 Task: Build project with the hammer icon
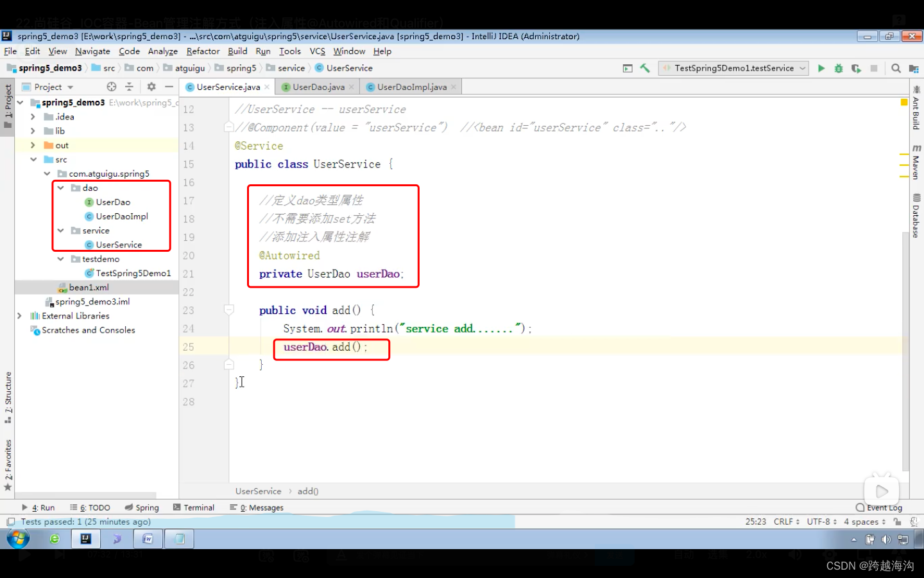tap(645, 68)
